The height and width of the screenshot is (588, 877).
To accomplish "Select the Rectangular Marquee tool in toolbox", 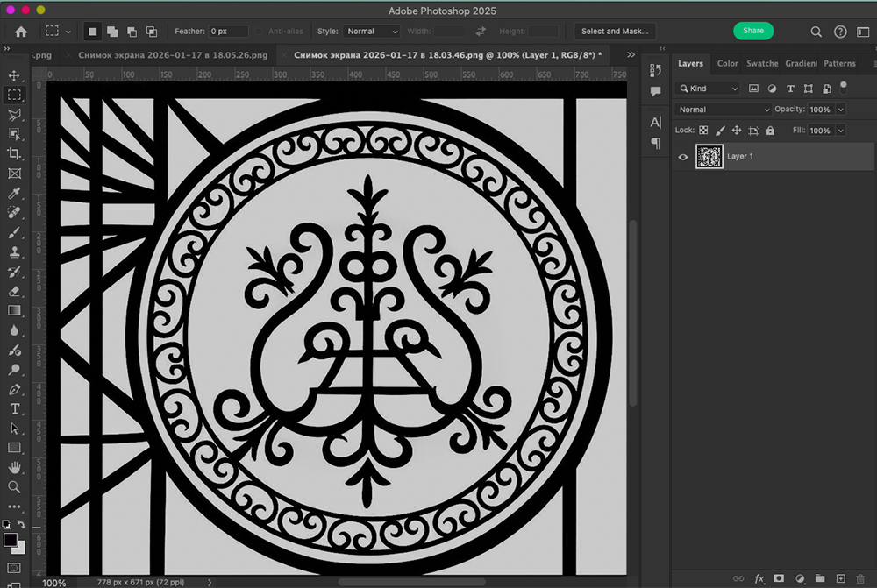I will (14, 95).
